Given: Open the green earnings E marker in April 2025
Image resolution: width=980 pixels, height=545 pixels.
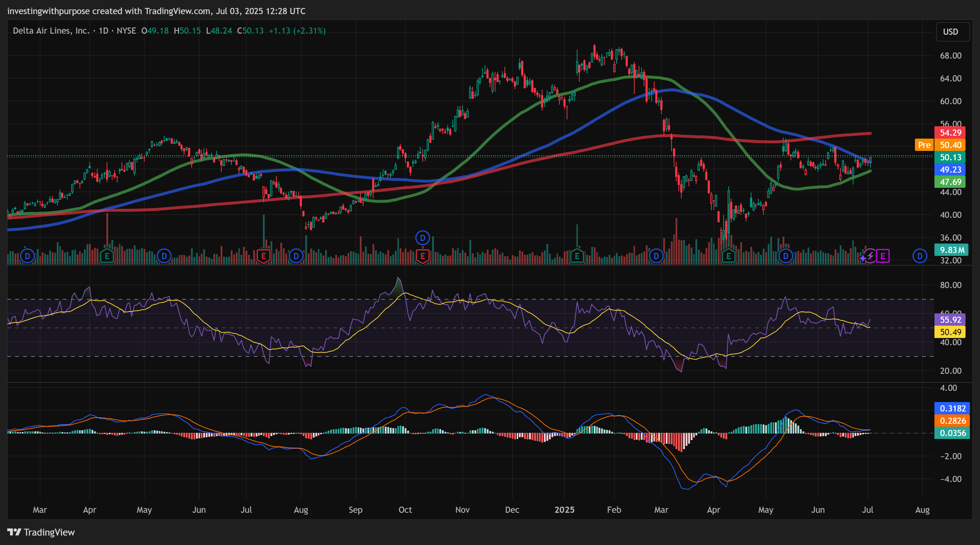Looking at the screenshot, I should [x=729, y=256].
